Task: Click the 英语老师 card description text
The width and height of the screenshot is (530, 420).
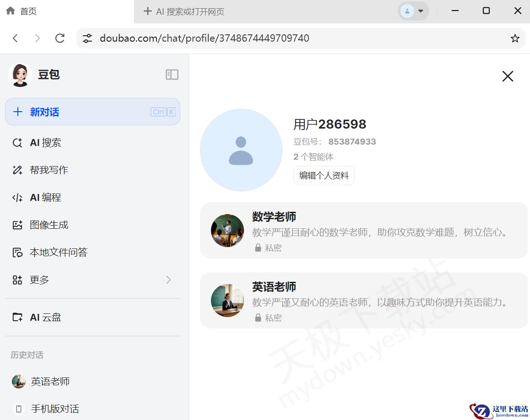Action: [x=379, y=302]
